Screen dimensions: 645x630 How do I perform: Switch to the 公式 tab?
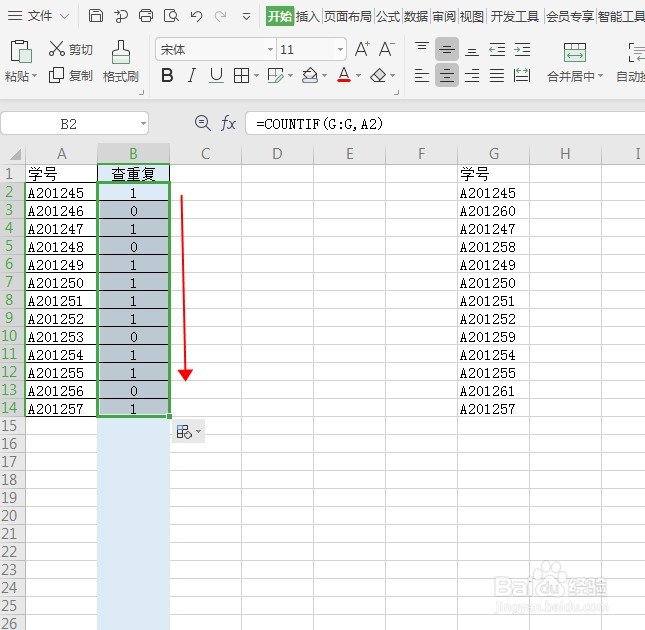(x=387, y=16)
